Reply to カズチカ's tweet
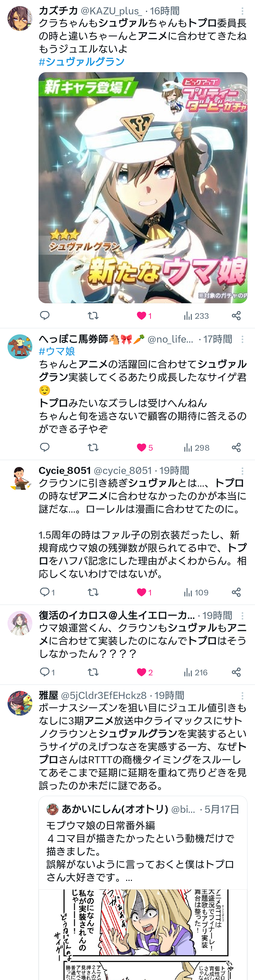The width and height of the screenshot is (255, 980). pyautogui.click(x=45, y=315)
